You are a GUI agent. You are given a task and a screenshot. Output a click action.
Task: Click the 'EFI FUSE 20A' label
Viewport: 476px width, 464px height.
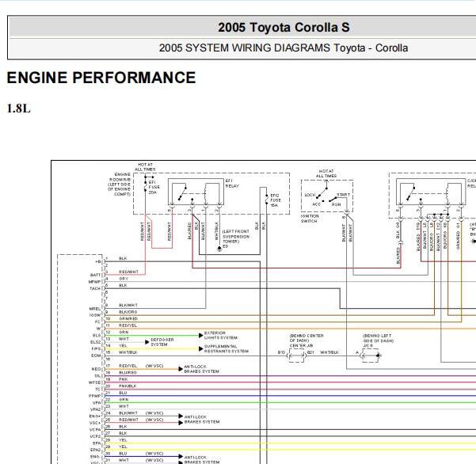[154, 187]
